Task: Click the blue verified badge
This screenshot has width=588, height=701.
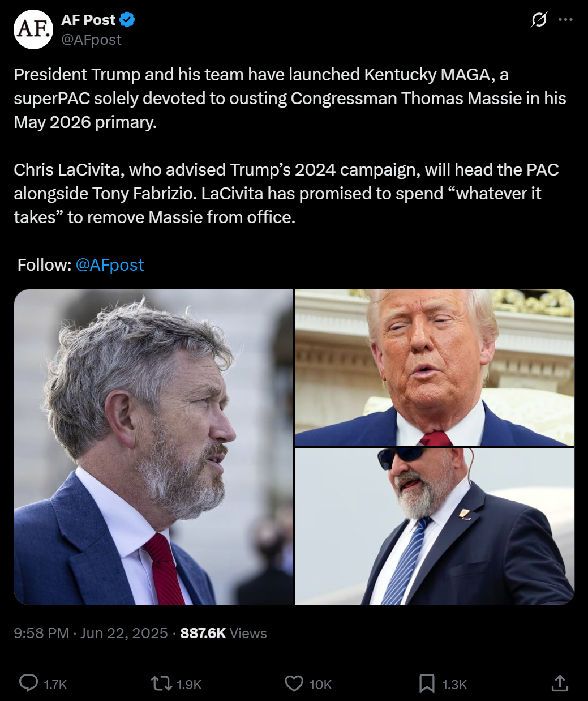Action: click(x=127, y=20)
